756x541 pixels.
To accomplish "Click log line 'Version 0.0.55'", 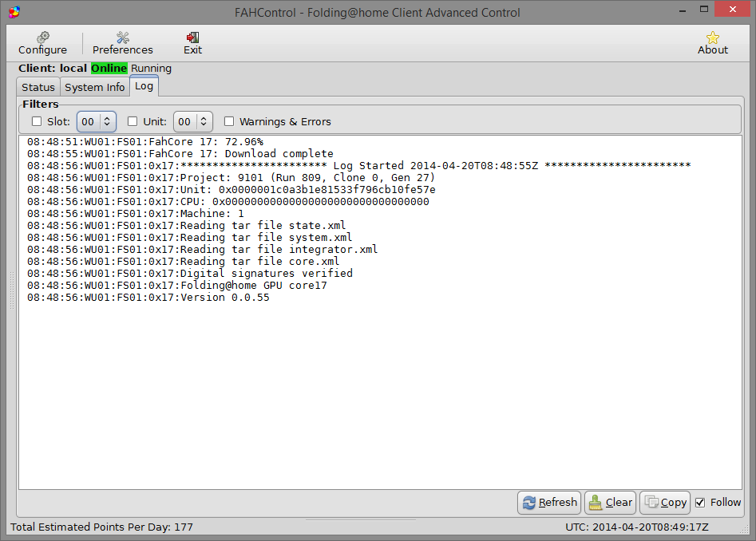I will click(148, 298).
